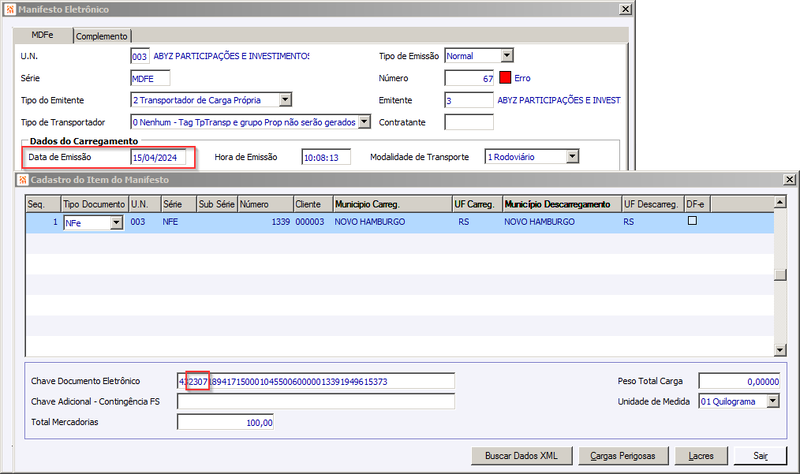Click the Série cell NFE in row 1
The image size is (800, 474).
point(179,222)
